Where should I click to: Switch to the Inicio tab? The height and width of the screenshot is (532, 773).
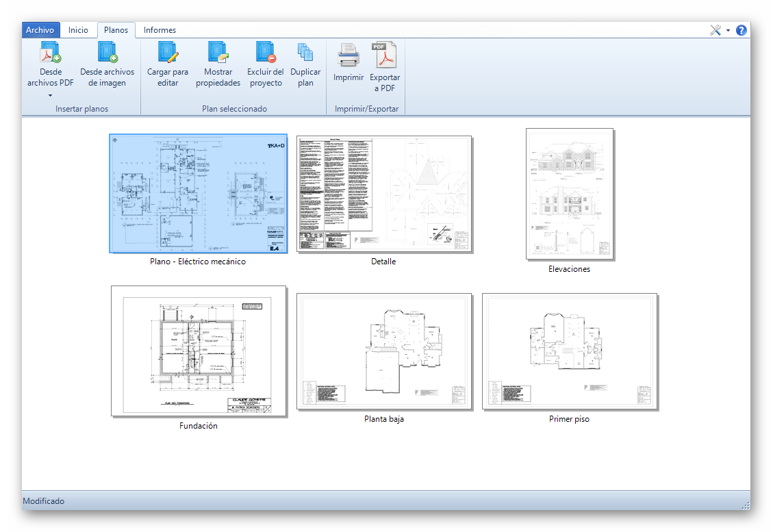78,30
